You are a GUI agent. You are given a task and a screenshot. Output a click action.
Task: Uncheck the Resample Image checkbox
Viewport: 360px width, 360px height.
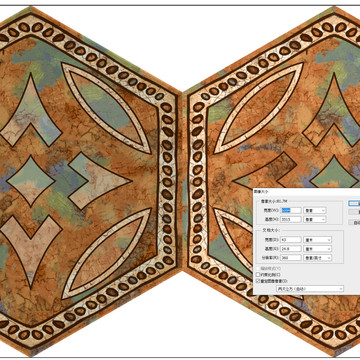pos(258,281)
